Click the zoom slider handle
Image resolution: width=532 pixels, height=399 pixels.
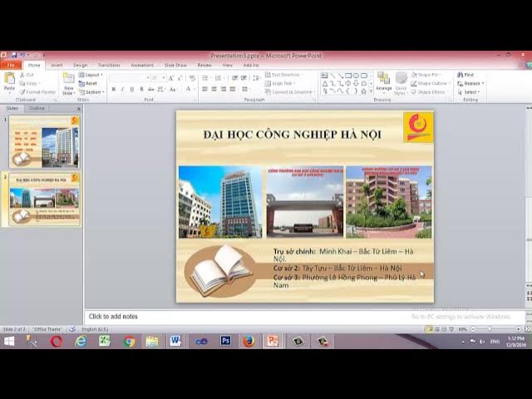tap(490, 329)
